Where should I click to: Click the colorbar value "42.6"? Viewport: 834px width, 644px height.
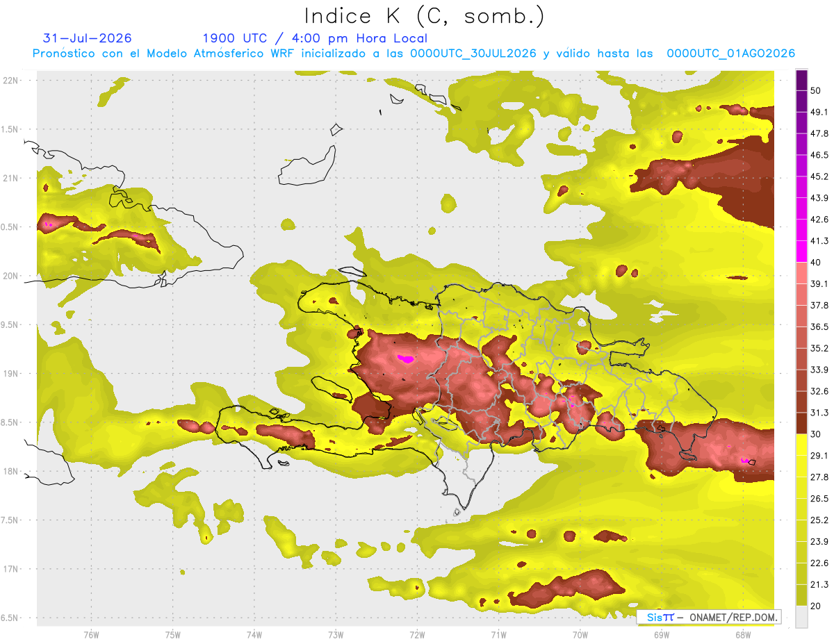[819, 220]
